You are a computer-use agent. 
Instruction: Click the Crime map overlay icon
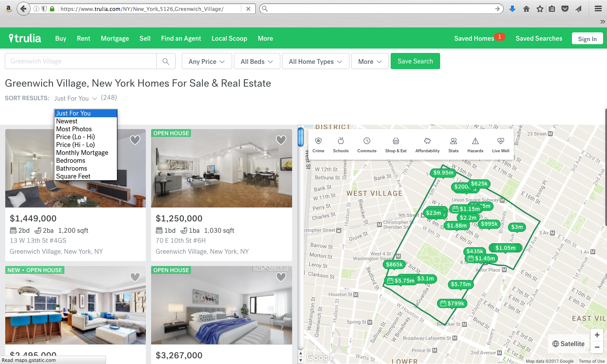pyautogui.click(x=318, y=141)
